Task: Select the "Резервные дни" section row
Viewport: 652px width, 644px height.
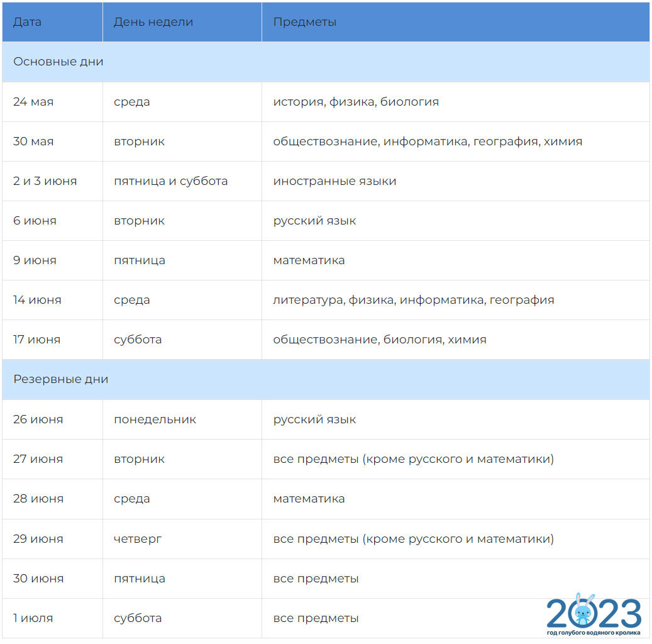Action: click(x=60, y=379)
